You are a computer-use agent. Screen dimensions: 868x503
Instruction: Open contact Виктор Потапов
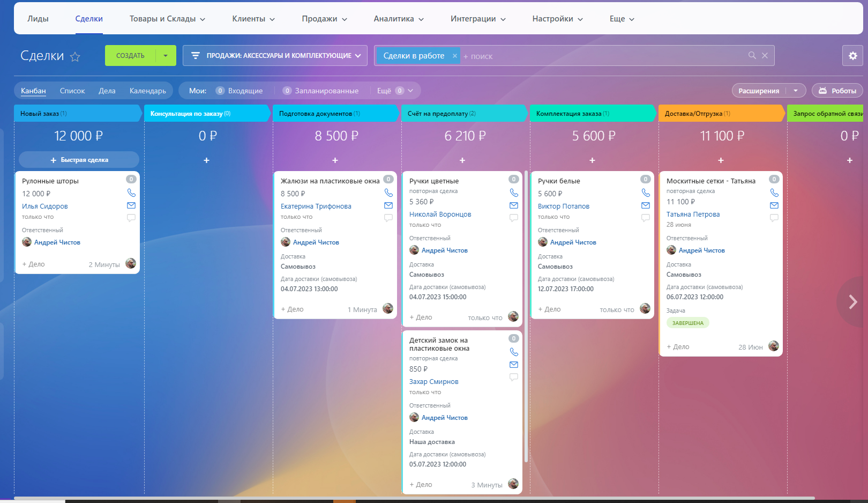point(564,206)
